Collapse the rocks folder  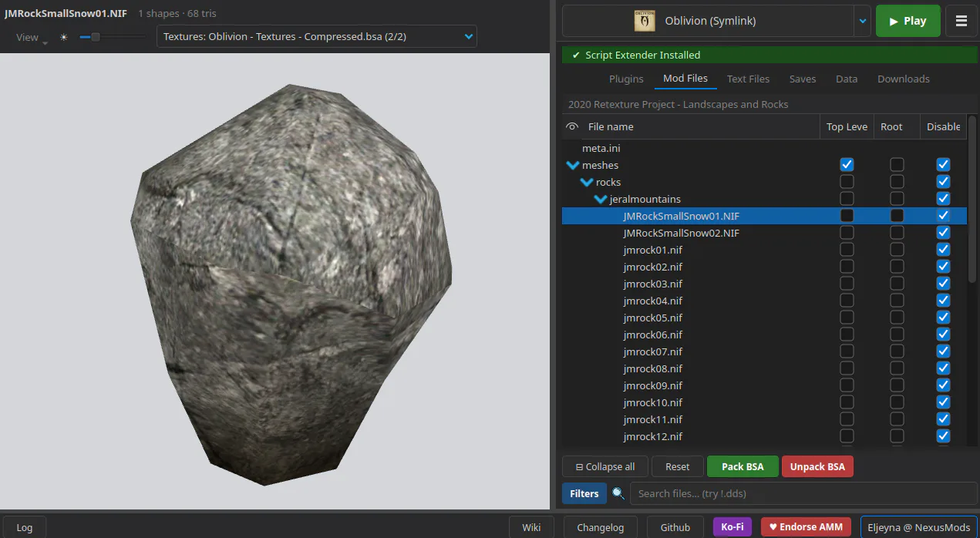point(587,182)
